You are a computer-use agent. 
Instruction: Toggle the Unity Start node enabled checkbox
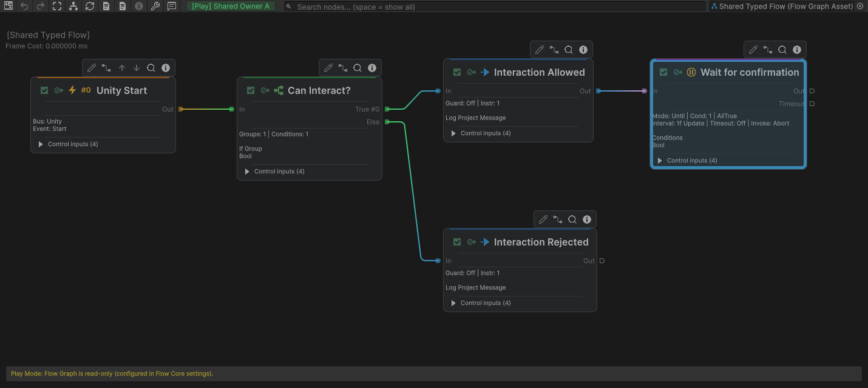[x=44, y=90]
